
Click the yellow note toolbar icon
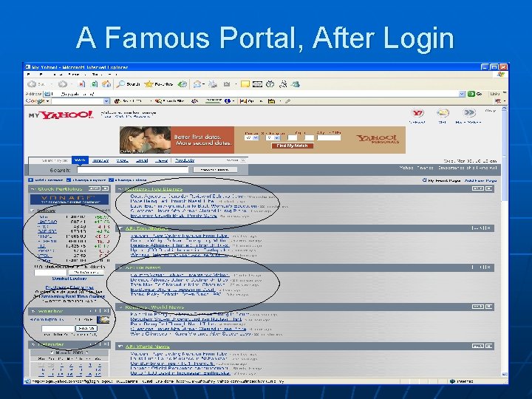click(245, 83)
